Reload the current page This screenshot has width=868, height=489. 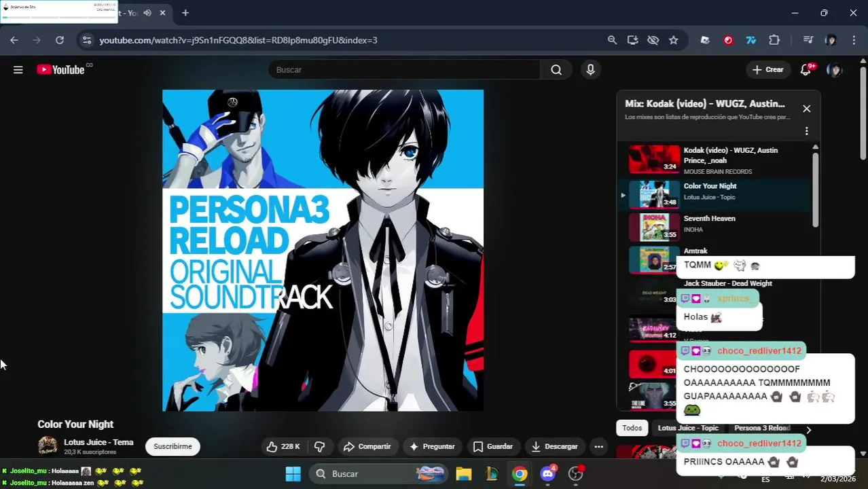(x=60, y=40)
